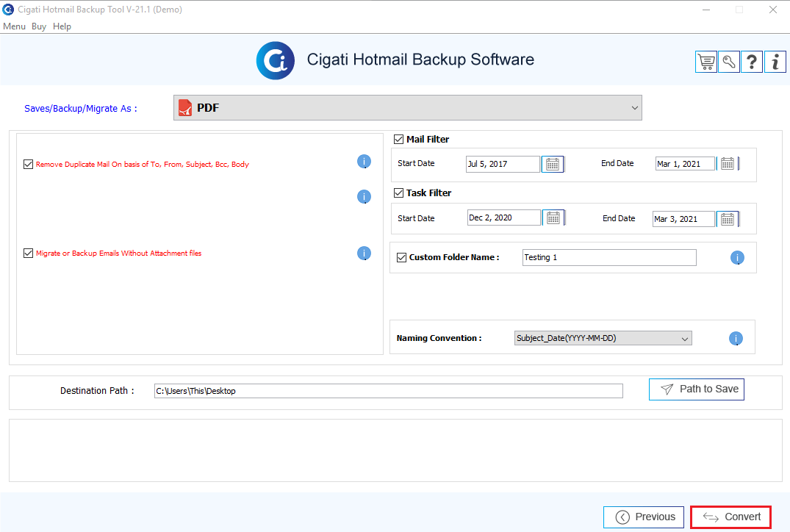Open the Buy menu
The height and width of the screenshot is (532, 790).
pyautogui.click(x=39, y=26)
